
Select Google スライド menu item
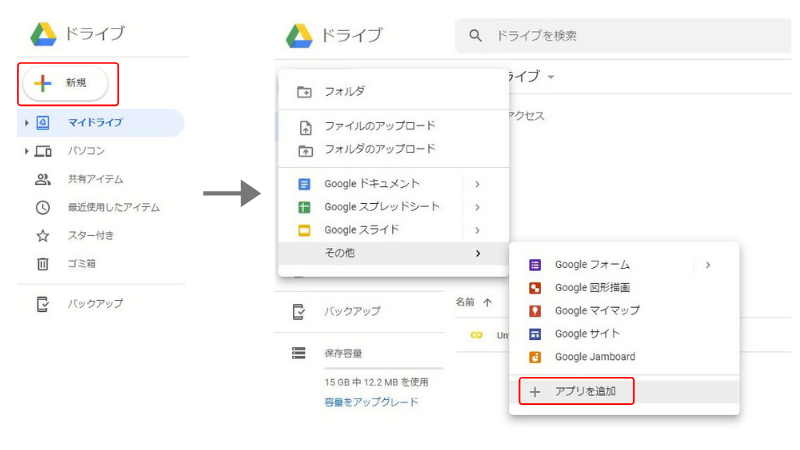click(393, 230)
